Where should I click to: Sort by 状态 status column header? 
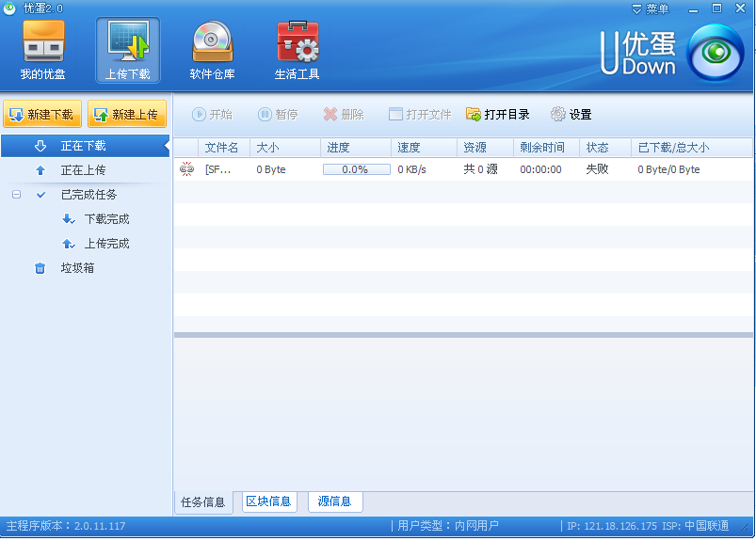pyautogui.click(x=605, y=148)
